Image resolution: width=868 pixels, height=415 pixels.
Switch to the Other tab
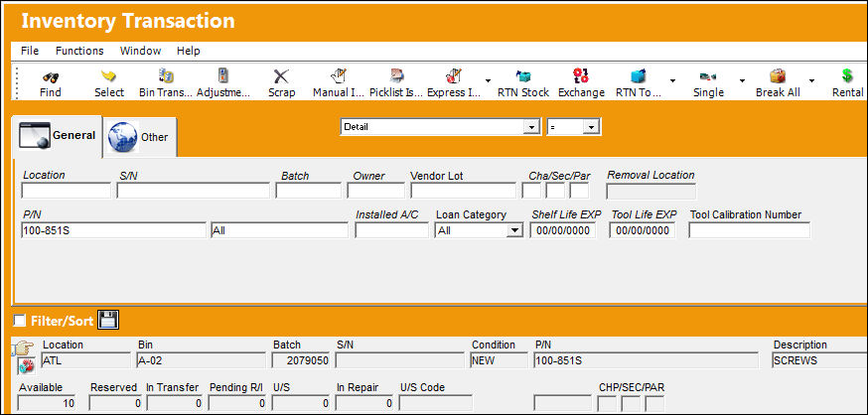tap(140, 137)
